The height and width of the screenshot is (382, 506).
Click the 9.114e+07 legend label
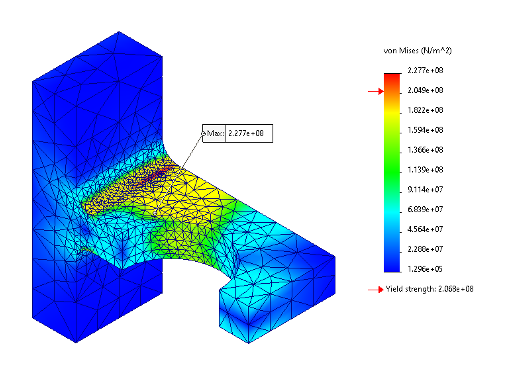425,190
